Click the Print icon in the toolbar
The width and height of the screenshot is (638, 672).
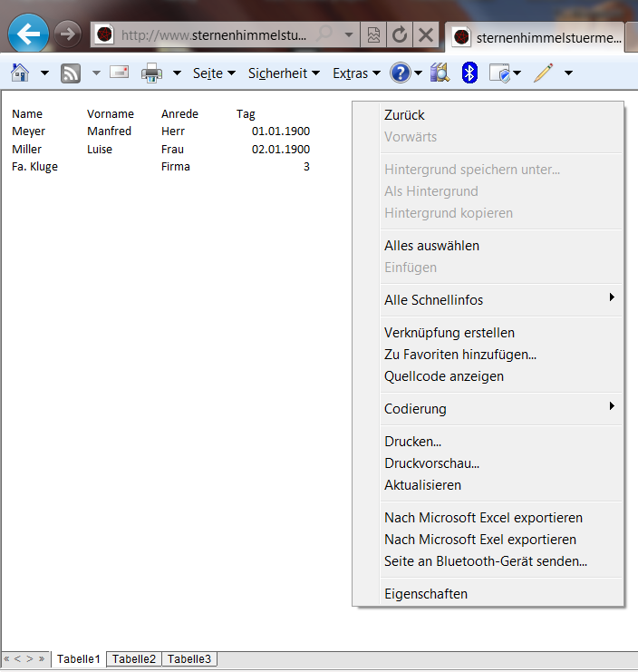coord(151,73)
